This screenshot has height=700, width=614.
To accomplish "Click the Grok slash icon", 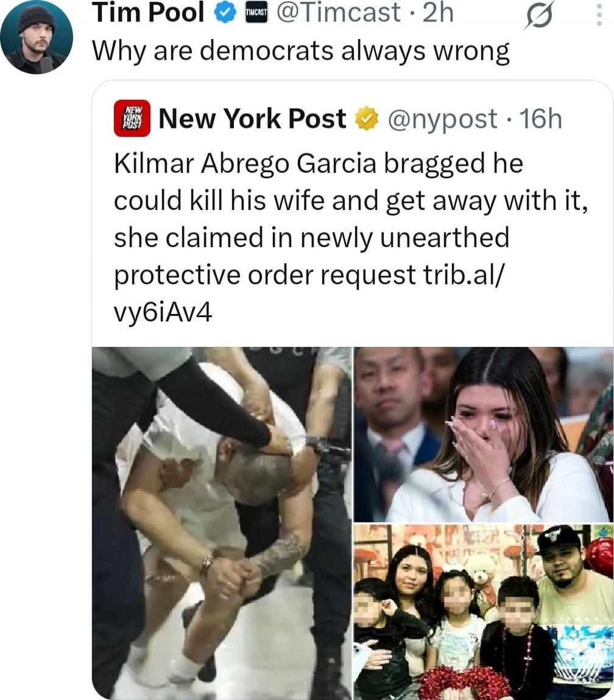I will pyautogui.click(x=539, y=15).
